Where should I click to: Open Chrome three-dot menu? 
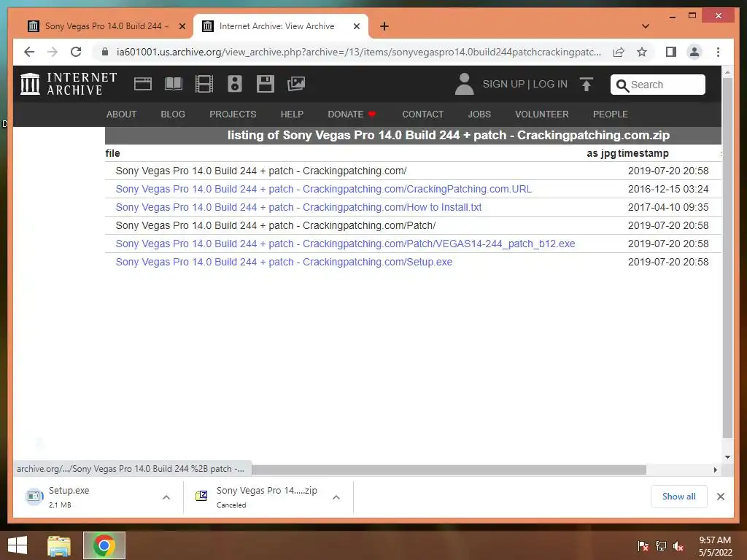click(718, 52)
